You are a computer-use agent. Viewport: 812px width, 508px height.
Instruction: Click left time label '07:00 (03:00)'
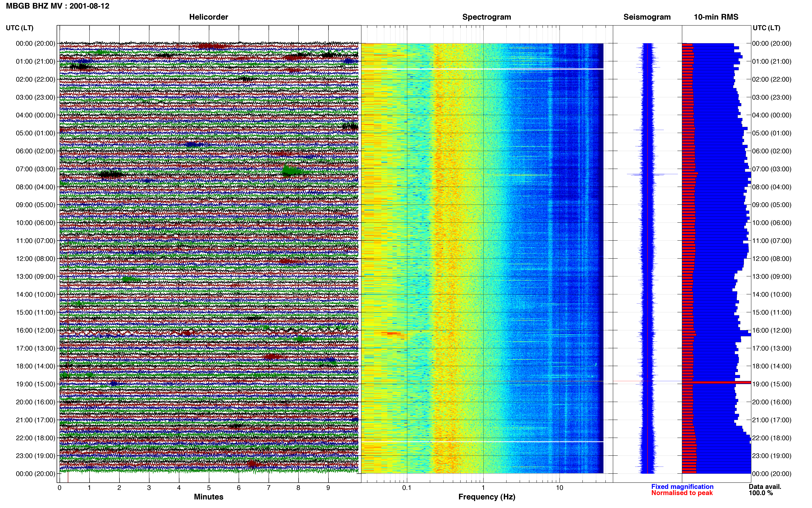coord(36,169)
